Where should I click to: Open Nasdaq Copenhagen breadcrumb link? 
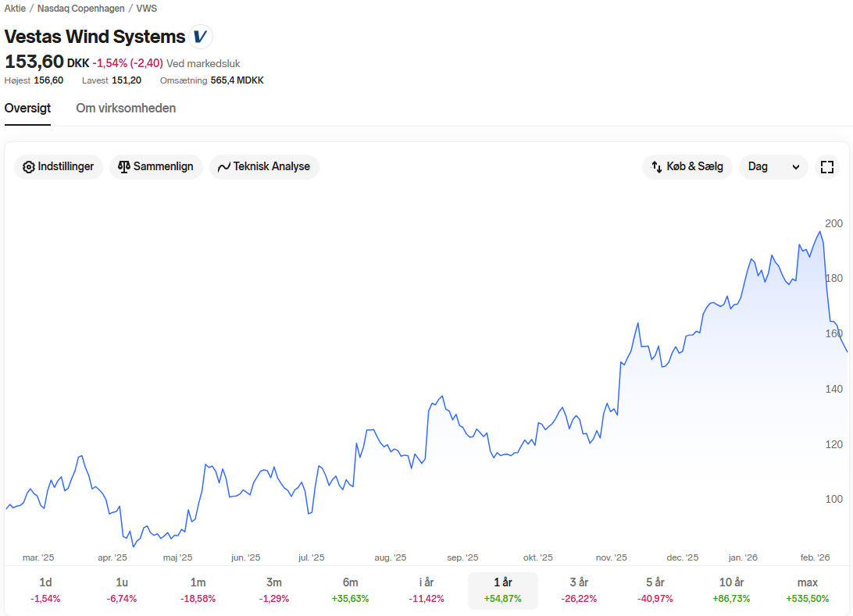click(x=81, y=9)
